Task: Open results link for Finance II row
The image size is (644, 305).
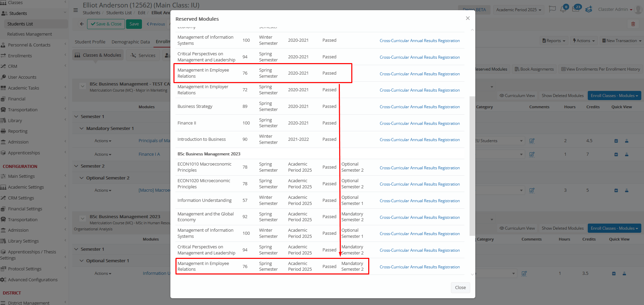Action: [419, 123]
